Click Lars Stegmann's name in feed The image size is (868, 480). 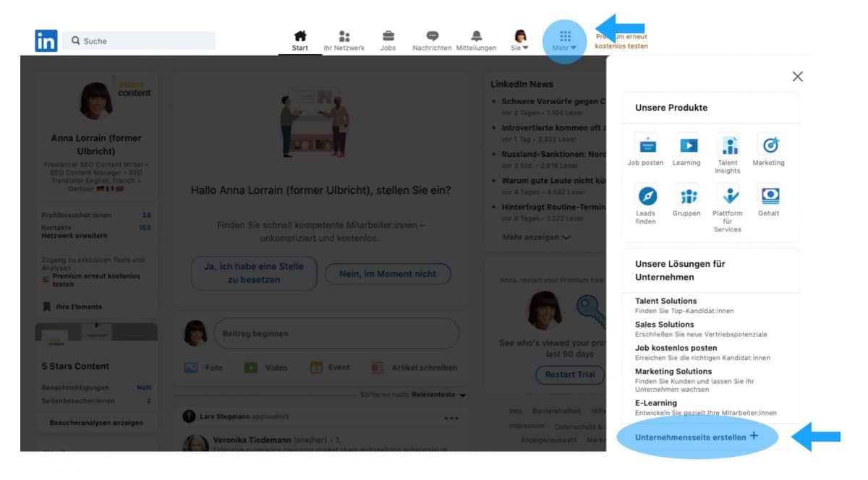pos(226,417)
